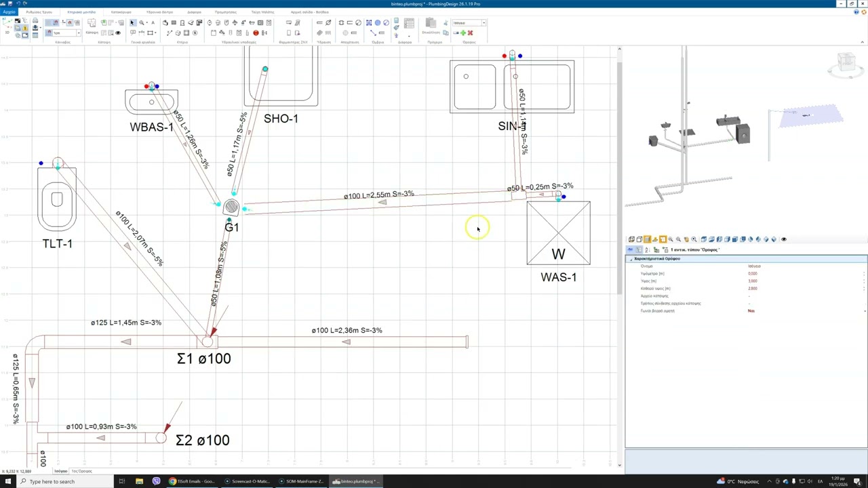Click the Screencast-O-Matic taskbar item
The width and height of the screenshot is (868, 488).
[x=248, y=481]
